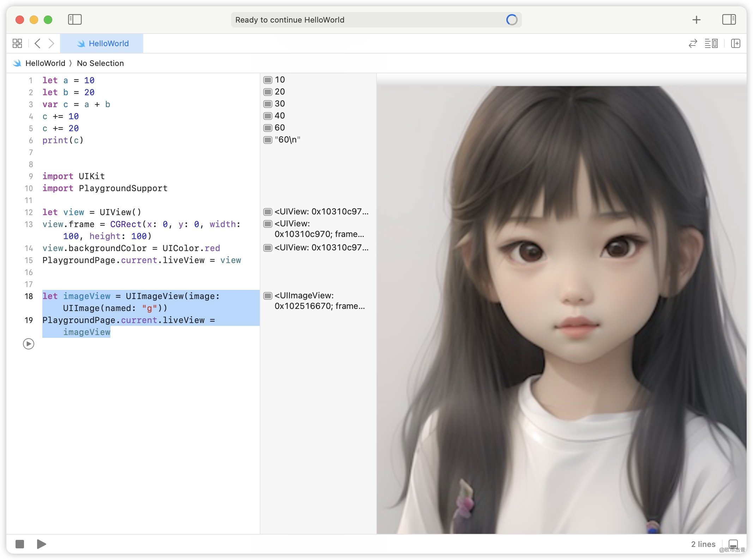Open No Selection jump bar menu

(100, 63)
